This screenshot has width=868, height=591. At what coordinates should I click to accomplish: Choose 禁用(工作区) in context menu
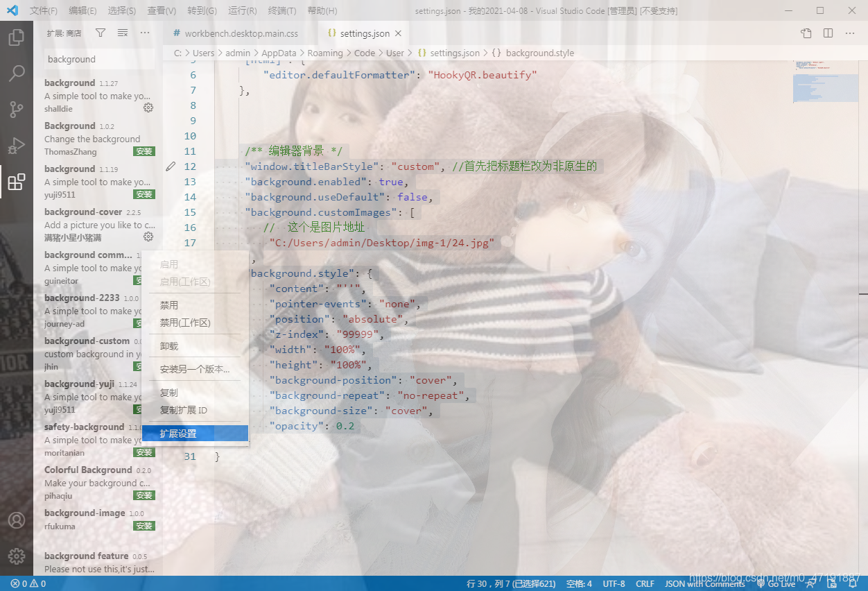195,323
